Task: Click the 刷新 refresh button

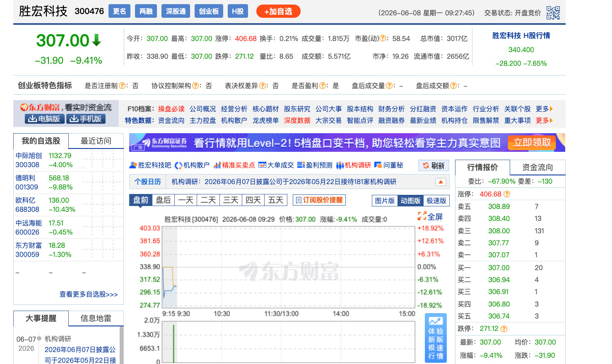Action: (434, 165)
